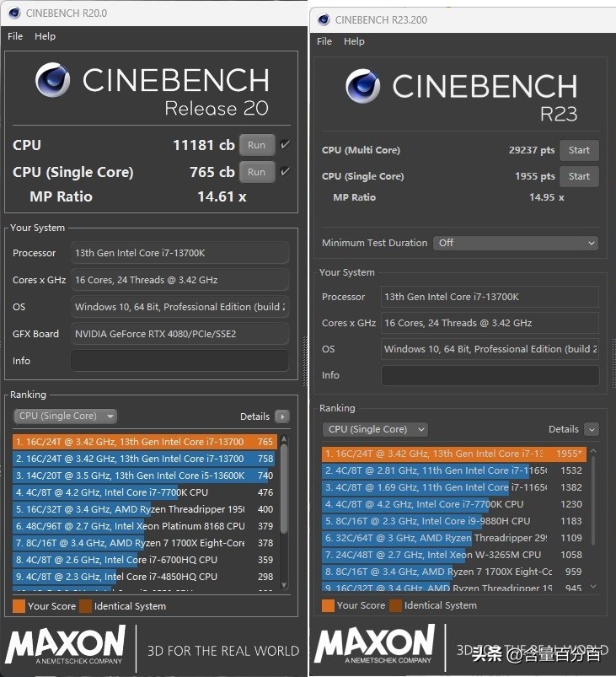Click the Cinebench R23 sphere logo
The height and width of the screenshot is (677, 616).
(362, 85)
